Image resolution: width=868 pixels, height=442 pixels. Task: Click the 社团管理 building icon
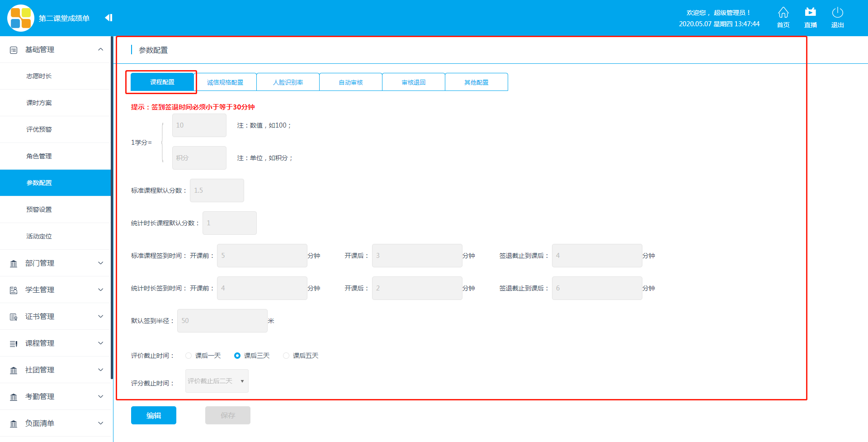(14, 370)
